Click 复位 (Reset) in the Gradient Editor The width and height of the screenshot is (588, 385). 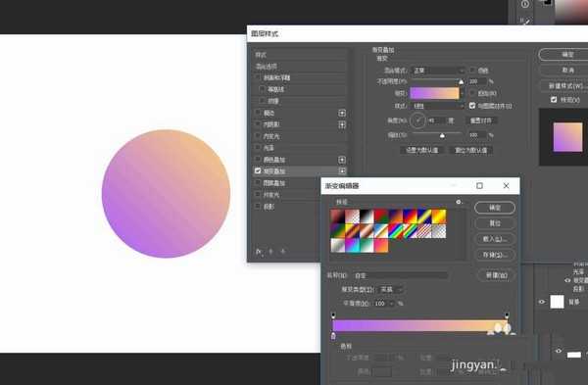[495, 223]
